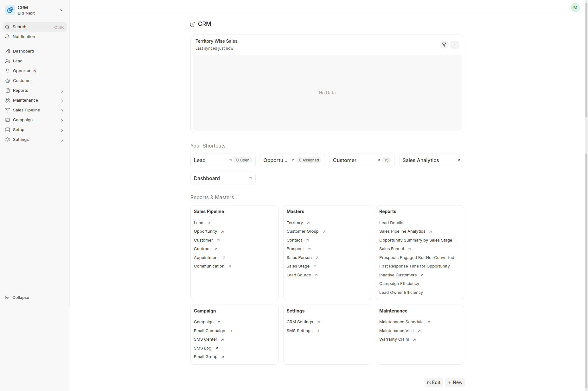The image size is (588, 391).
Task: Click the New button at page bottom
Action: point(455,382)
